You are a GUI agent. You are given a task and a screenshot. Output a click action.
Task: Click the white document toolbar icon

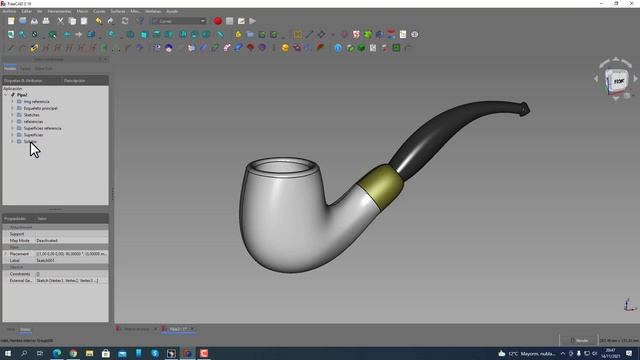point(403,35)
